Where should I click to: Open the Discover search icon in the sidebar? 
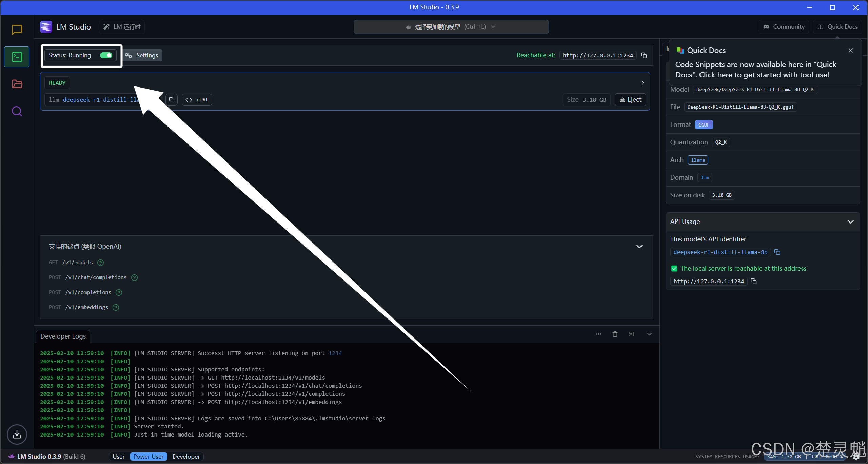[x=17, y=111]
